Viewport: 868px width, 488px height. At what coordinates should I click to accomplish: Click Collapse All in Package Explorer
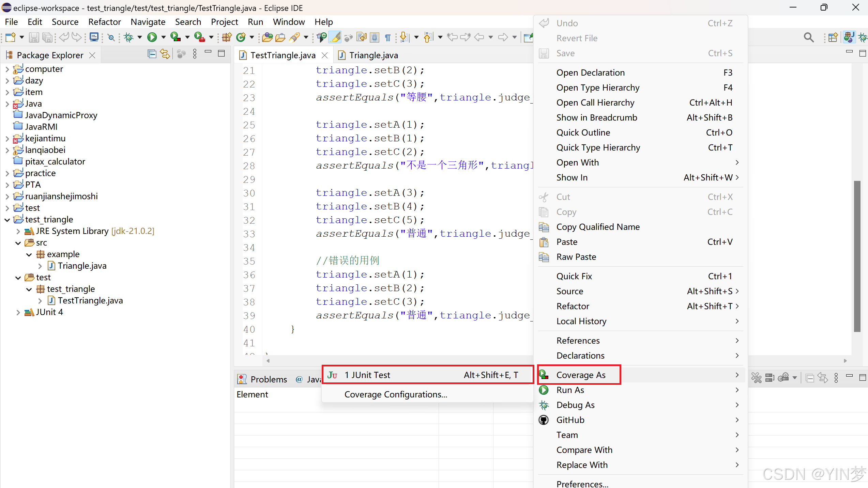(152, 54)
